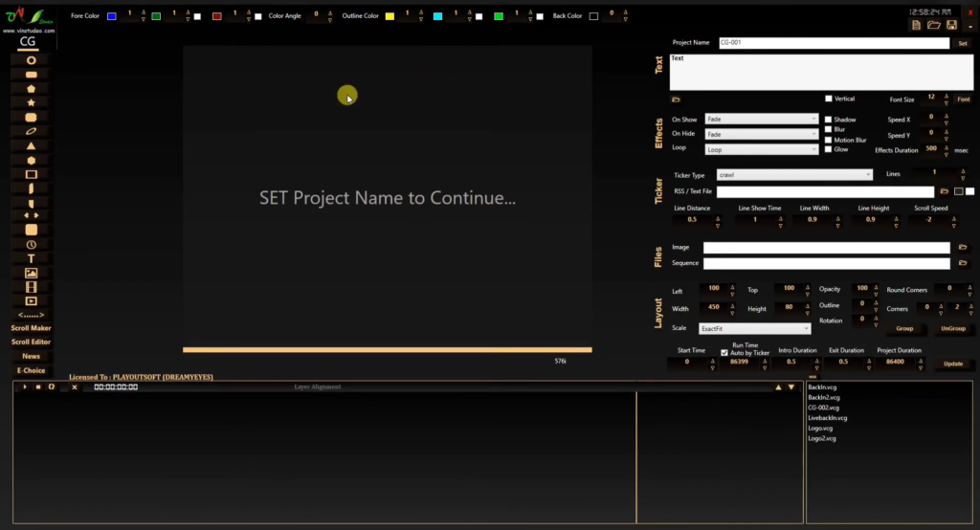Select the image tool in sidebar
Screen dimensions: 980x530
[x=31, y=273]
